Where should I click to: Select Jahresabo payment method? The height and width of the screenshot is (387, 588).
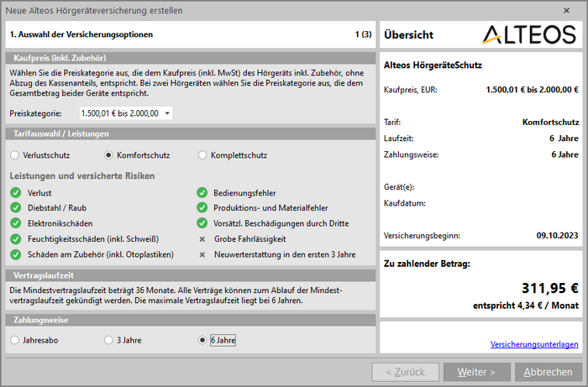(15, 340)
